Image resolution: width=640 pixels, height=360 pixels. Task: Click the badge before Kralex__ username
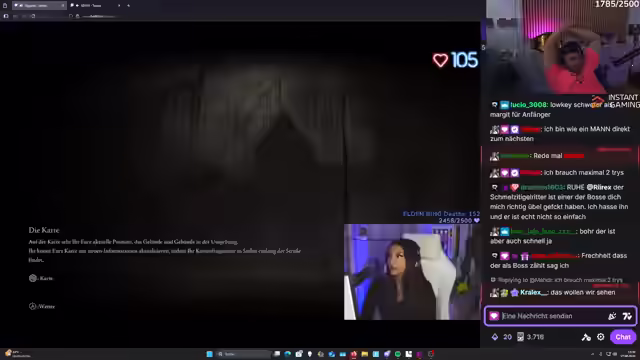click(x=514, y=292)
